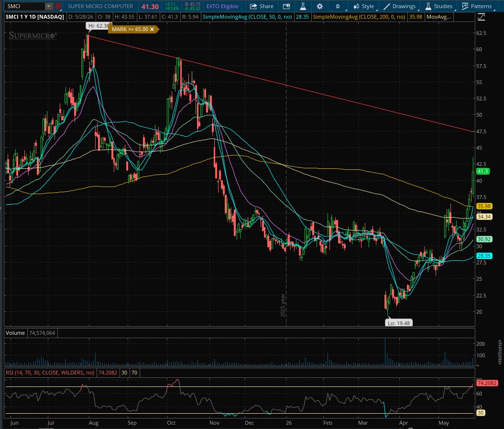Click the Hi: 62.36 price bubble
The width and height of the screenshot is (504, 429).
click(x=98, y=26)
